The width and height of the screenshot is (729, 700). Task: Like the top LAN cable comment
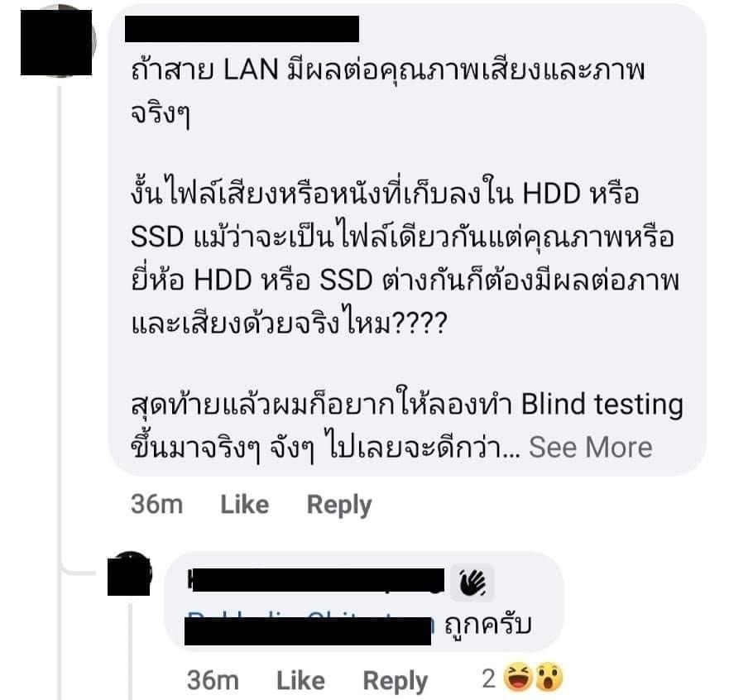tap(245, 505)
